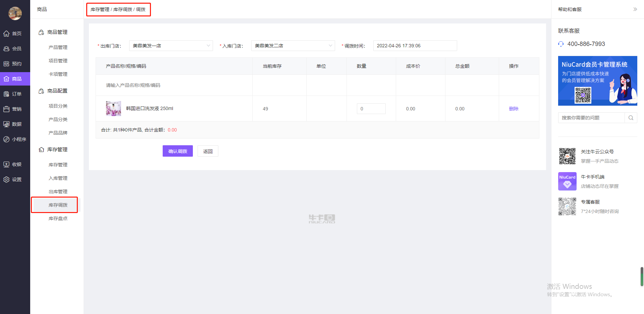
Task: Open 入库管理 submenu item
Action: click(x=58, y=178)
